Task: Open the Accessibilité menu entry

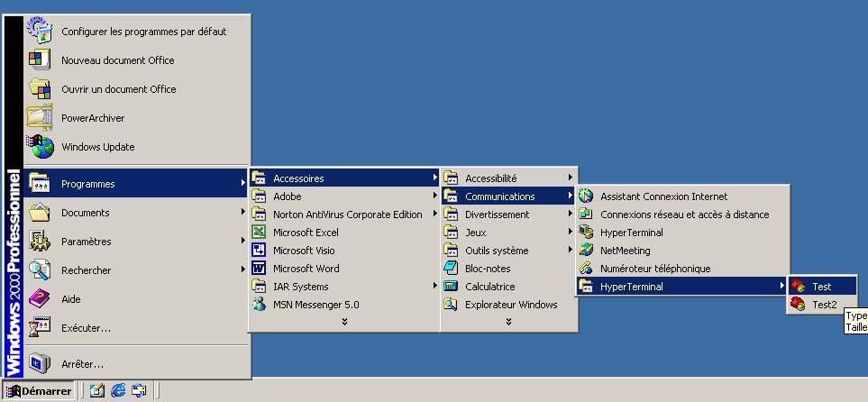Action: click(x=508, y=178)
